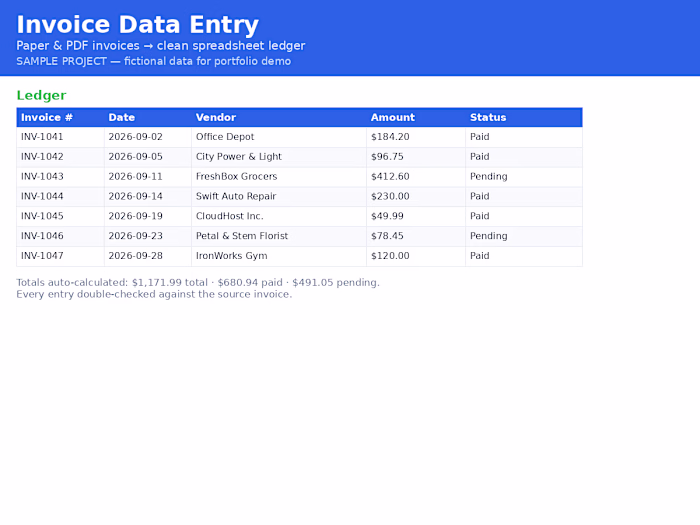Select the INV-1044 cell
Viewport: 700px width, 525px height.
[x=60, y=197]
